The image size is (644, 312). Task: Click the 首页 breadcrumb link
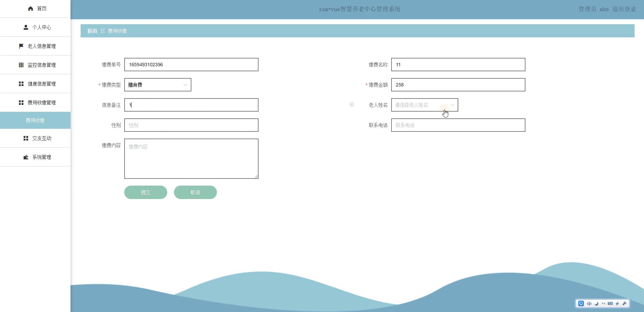92,31
